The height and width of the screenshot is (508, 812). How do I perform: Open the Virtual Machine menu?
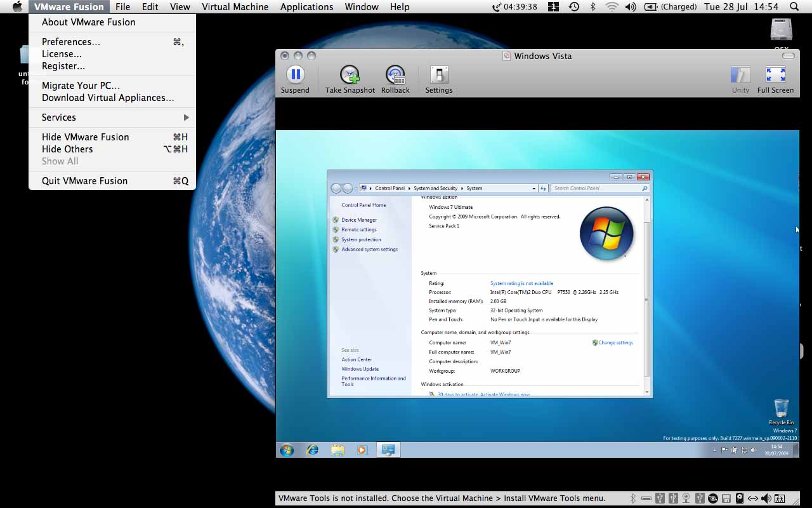(235, 7)
